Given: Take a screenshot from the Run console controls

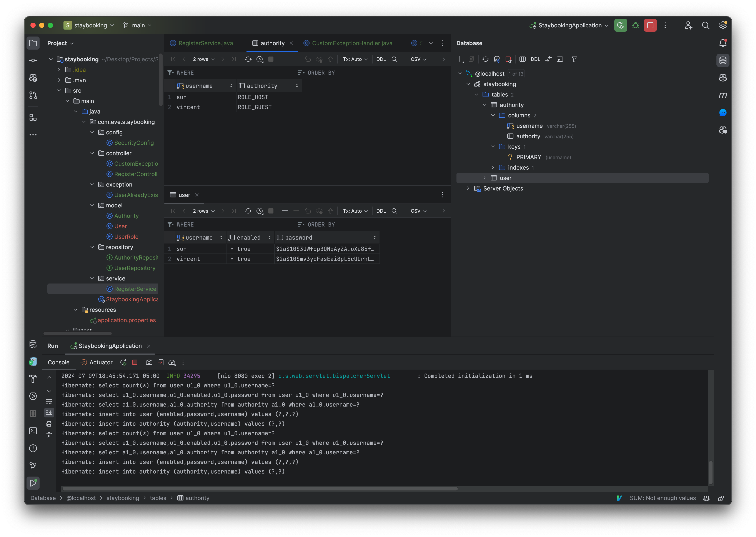Looking at the screenshot, I should pos(149,362).
